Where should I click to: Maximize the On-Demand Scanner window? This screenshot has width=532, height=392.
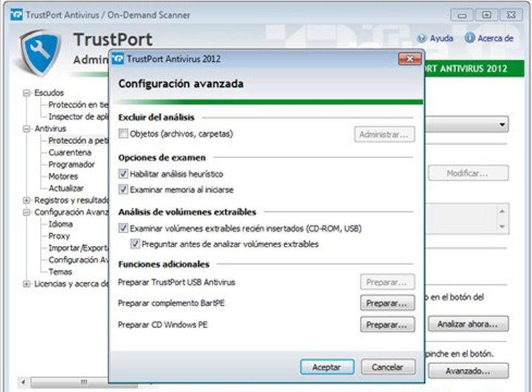487,15
